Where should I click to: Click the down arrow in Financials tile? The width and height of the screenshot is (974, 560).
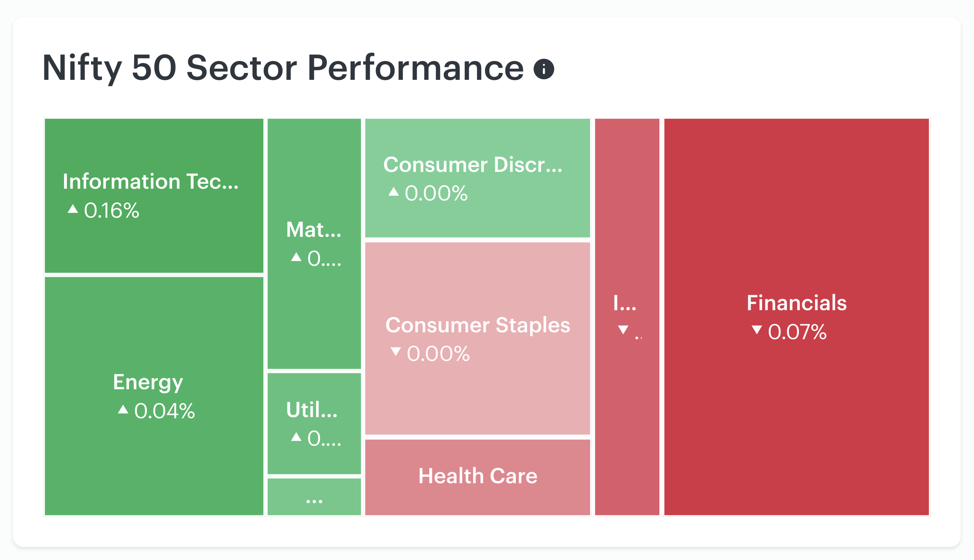pos(756,330)
